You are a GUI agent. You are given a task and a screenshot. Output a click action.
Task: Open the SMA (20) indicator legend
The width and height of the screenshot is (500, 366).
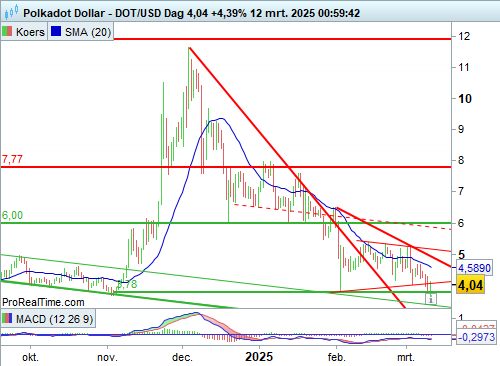[81, 32]
